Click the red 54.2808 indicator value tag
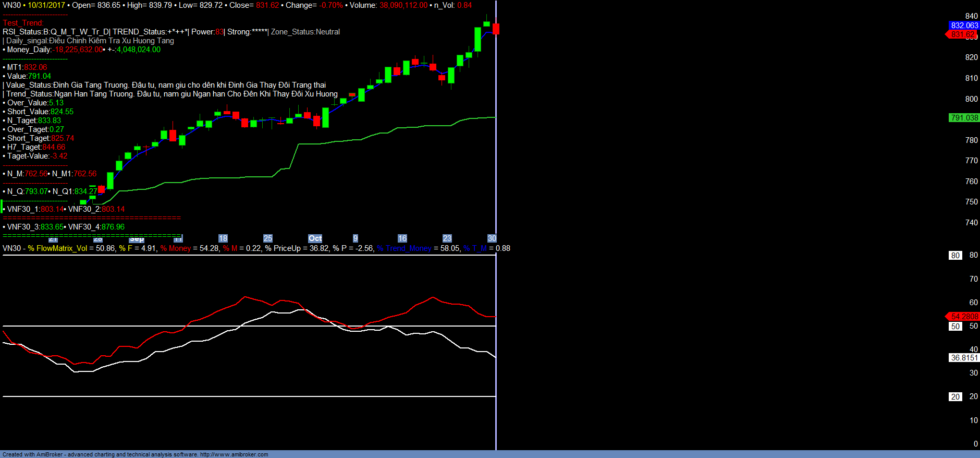 [964, 317]
